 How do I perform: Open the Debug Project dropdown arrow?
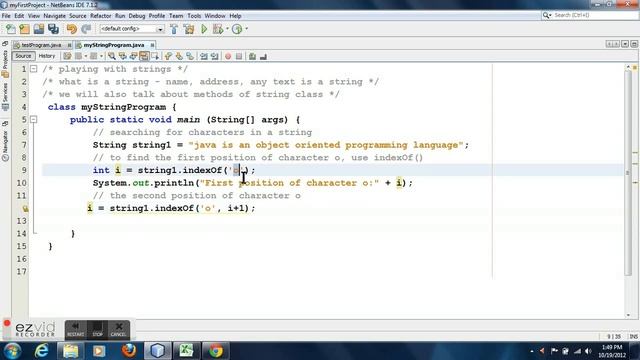pyautogui.click(x=227, y=29)
